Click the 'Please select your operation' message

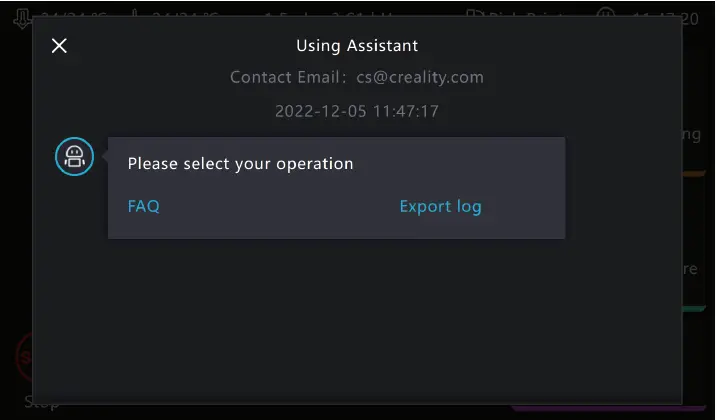point(241,164)
